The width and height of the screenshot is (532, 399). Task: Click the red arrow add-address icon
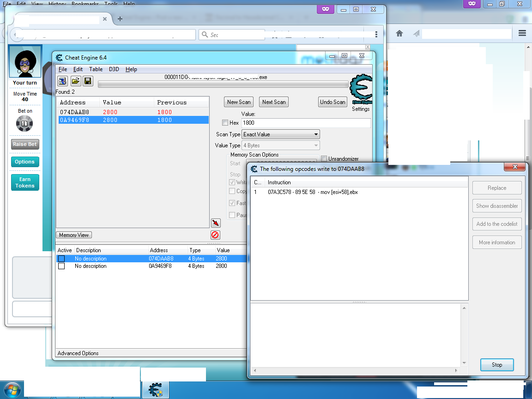click(x=215, y=223)
